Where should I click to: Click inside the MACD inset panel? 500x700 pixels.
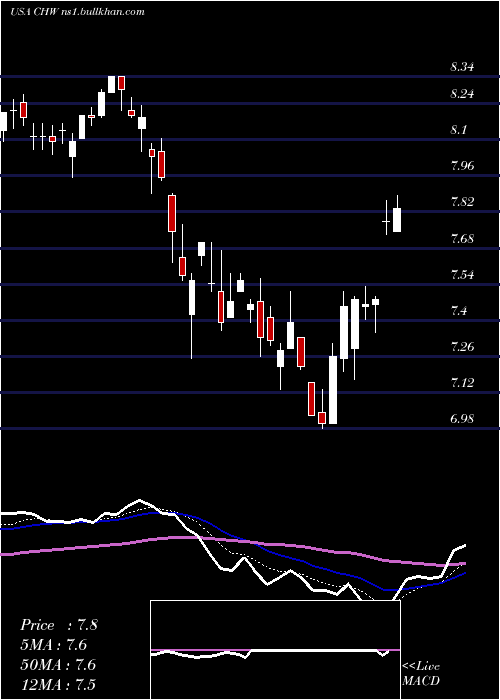click(275, 650)
